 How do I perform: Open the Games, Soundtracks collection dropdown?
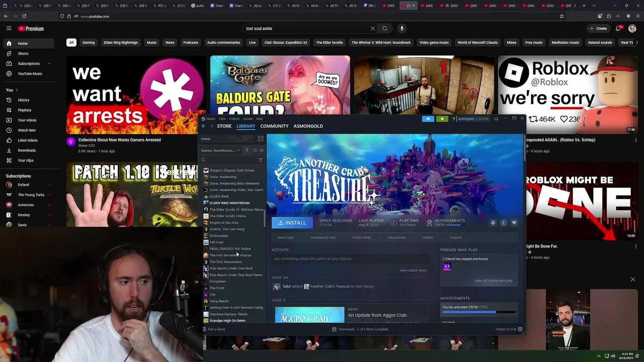point(220,150)
